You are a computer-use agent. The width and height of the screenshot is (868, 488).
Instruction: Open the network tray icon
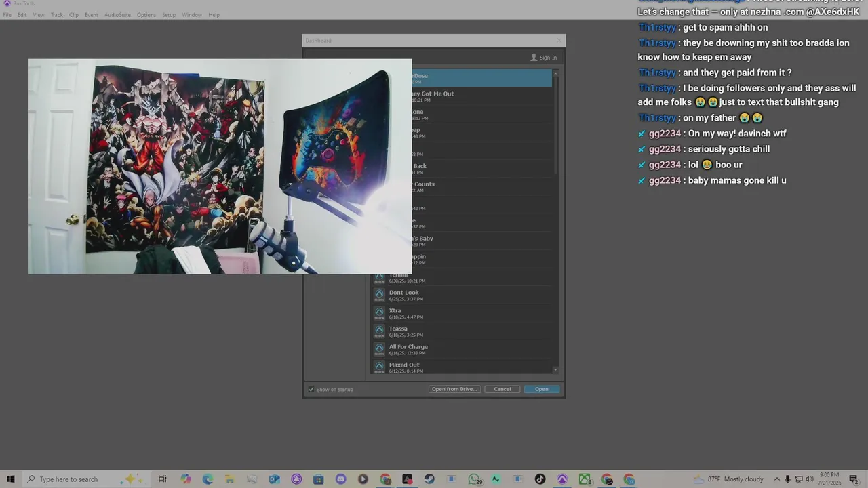(798, 479)
